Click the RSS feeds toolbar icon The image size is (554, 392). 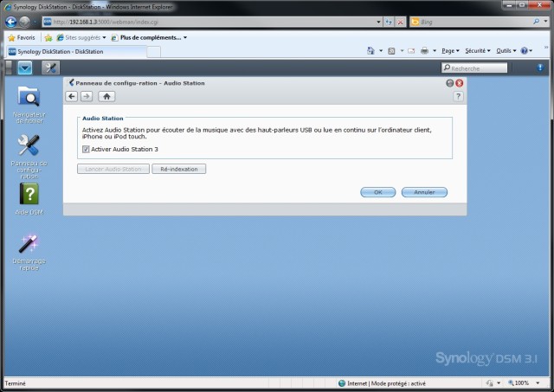(391, 51)
